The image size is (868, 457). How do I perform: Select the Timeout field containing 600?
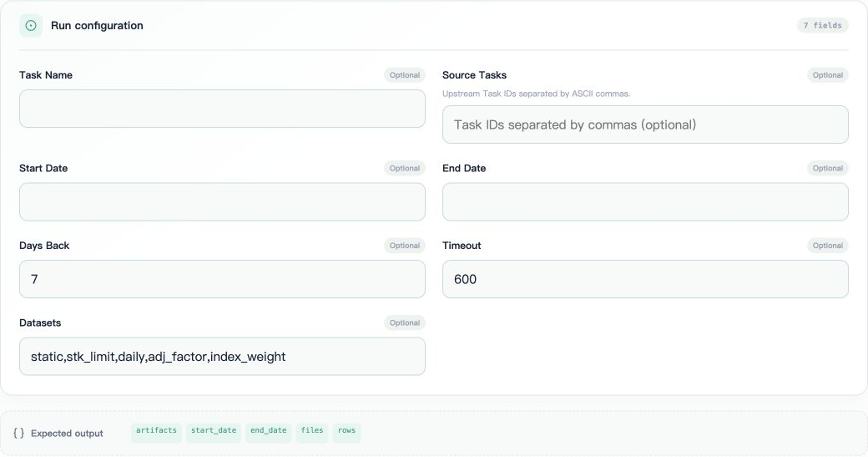(x=645, y=279)
